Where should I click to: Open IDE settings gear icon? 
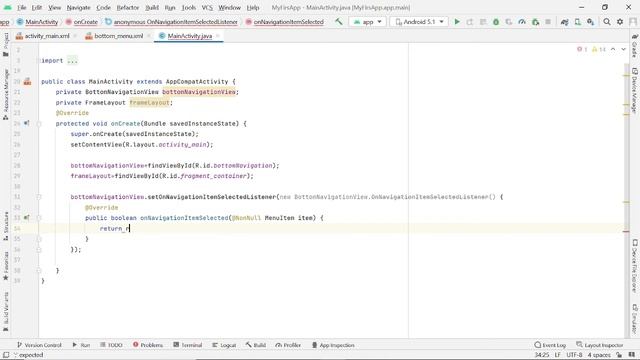(620, 22)
